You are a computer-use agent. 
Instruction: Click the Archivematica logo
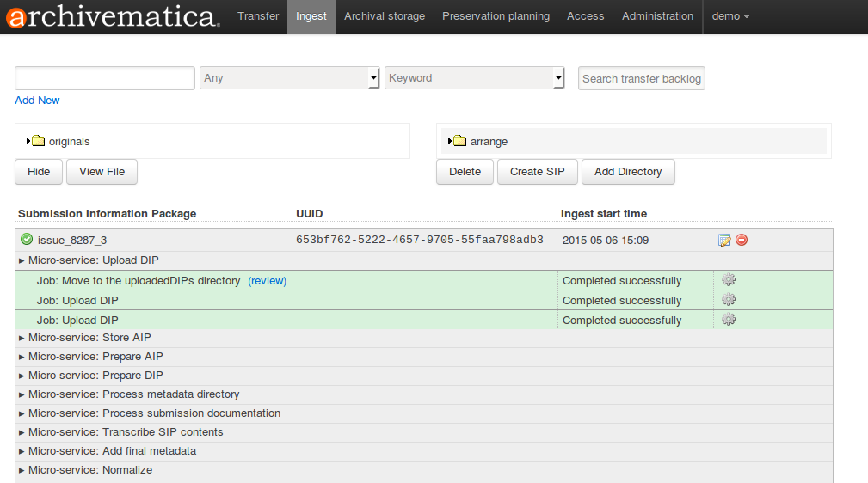click(x=110, y=16)
